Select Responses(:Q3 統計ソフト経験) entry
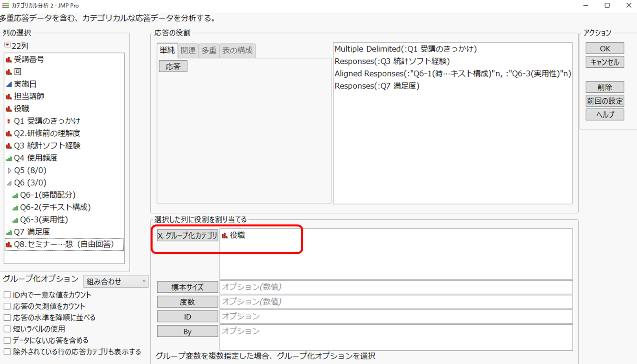The height and width of the screenshot is (364, 637). point(392,61)
